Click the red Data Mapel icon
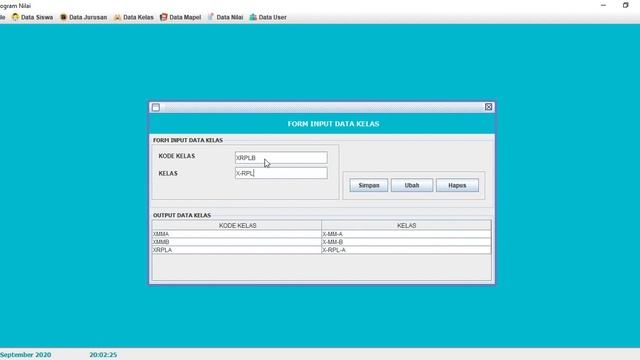The height and width of the screenshot is (360, 640). coord(164,17)
